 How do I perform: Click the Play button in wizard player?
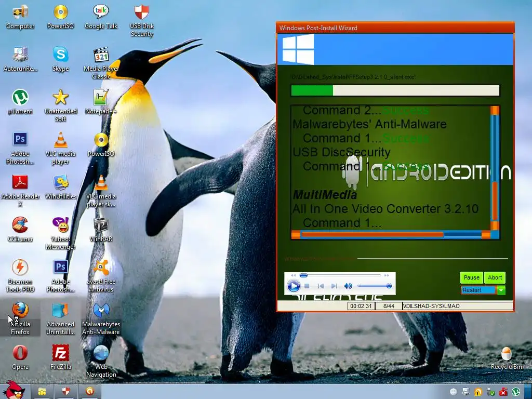coord(294,286)
